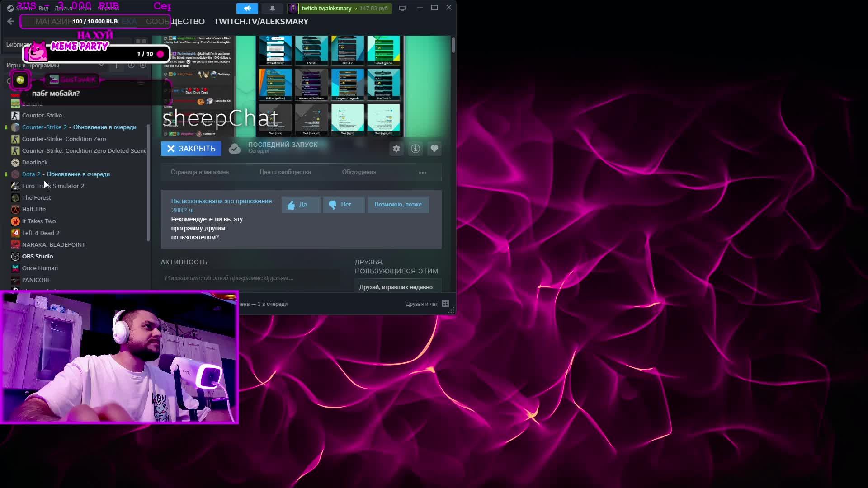Toggle the library grid view icon
The height and width of the screenshot is (488, 868).
141,42
